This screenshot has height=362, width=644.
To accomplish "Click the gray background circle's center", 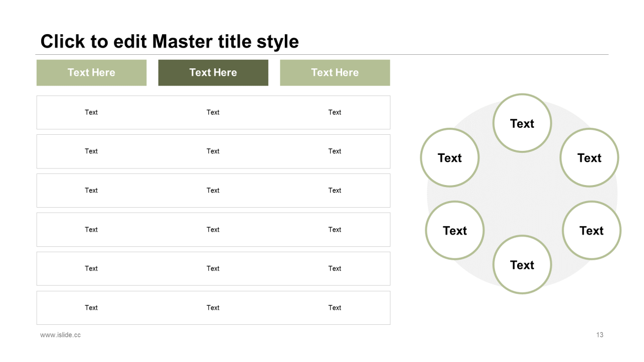I will [522, 194].
